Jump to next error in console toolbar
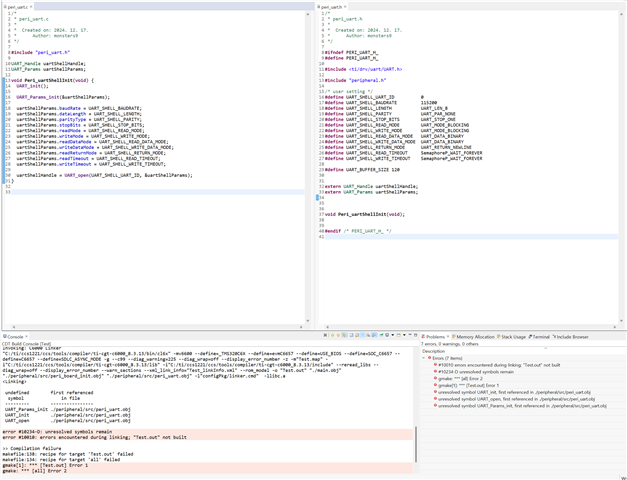 pos(332,335)
